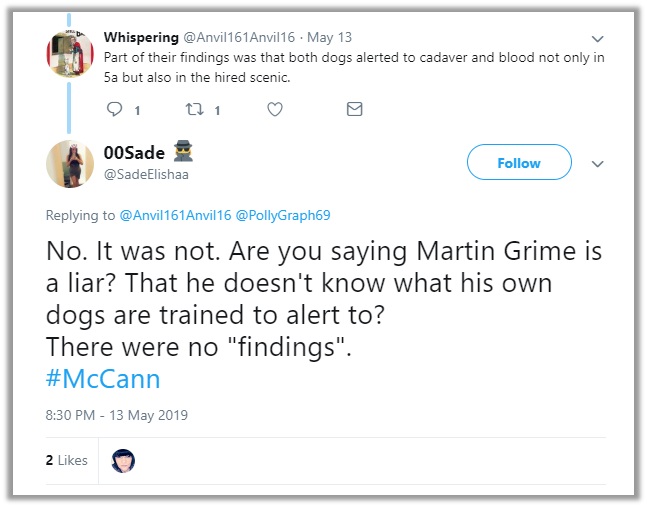647x507 pixels.
Task: Open more options chevron beside Follow
Action: tap(598, 163)
